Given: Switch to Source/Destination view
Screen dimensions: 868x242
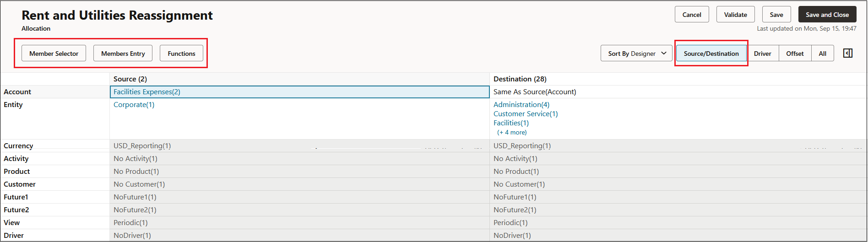Looking at the screenshot, I should [711, 54].
